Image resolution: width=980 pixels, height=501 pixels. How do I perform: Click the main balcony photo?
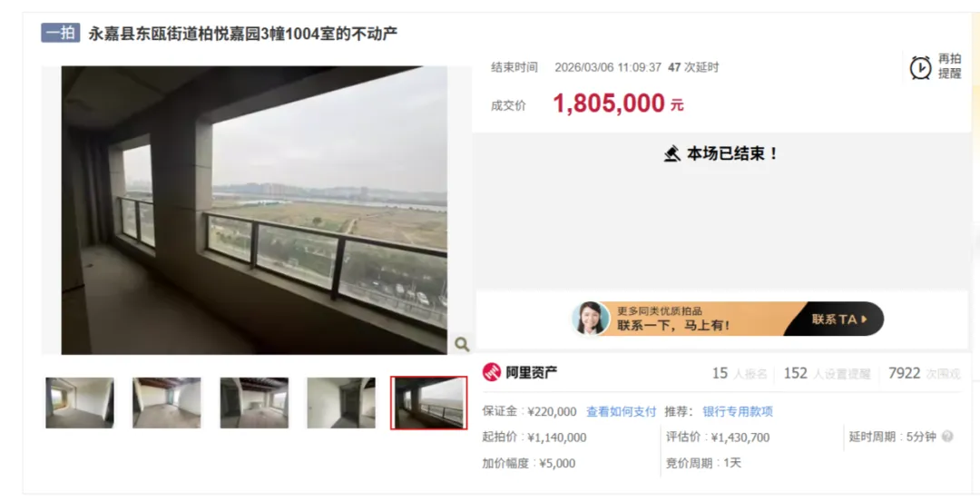254,211
